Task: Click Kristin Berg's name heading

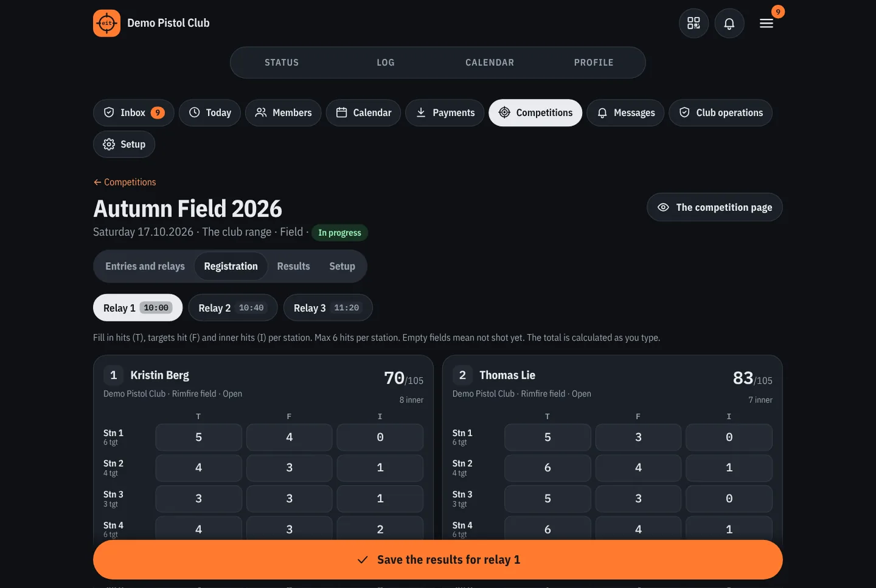Action: click(159, 375)
